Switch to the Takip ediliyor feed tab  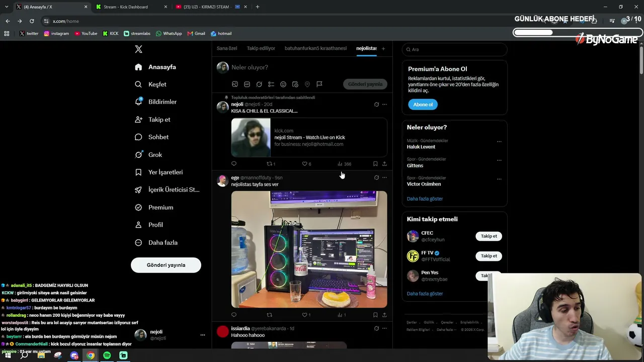click(x=261, y=48)
